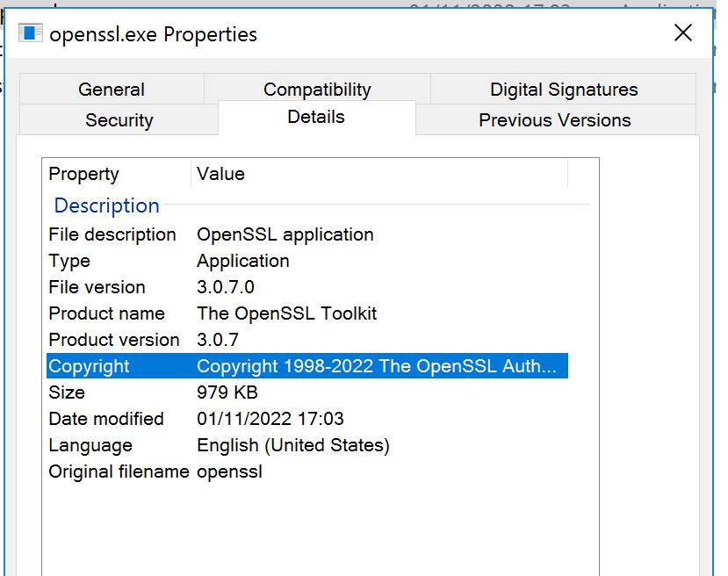Click the Value column header
Screen dimensions: 728x576
pos(220,174)
